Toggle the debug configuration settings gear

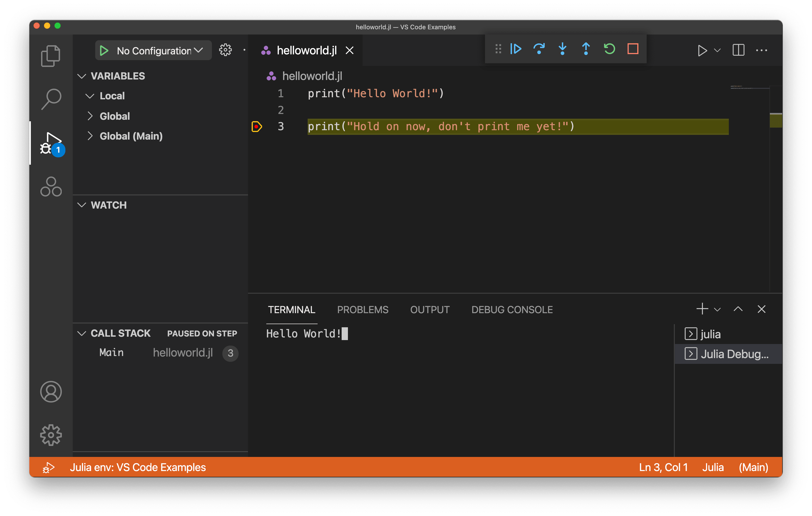[225, 50]
